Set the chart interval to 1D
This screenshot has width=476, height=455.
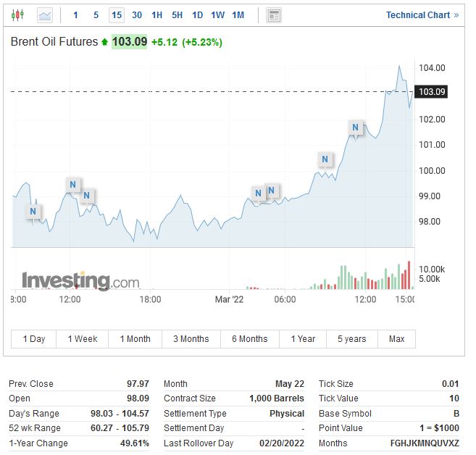[197, 14]
